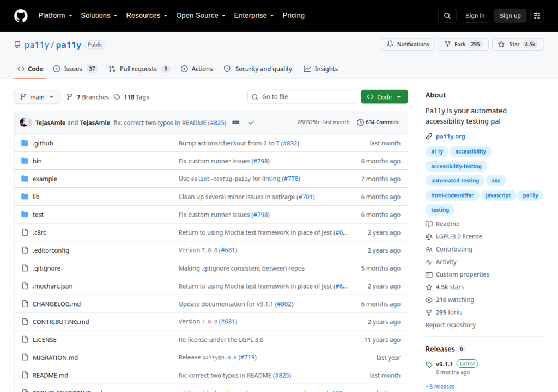Screen dimensions: 558x392
Task: Open the search magnifier in the header
Action: point(447,16)
